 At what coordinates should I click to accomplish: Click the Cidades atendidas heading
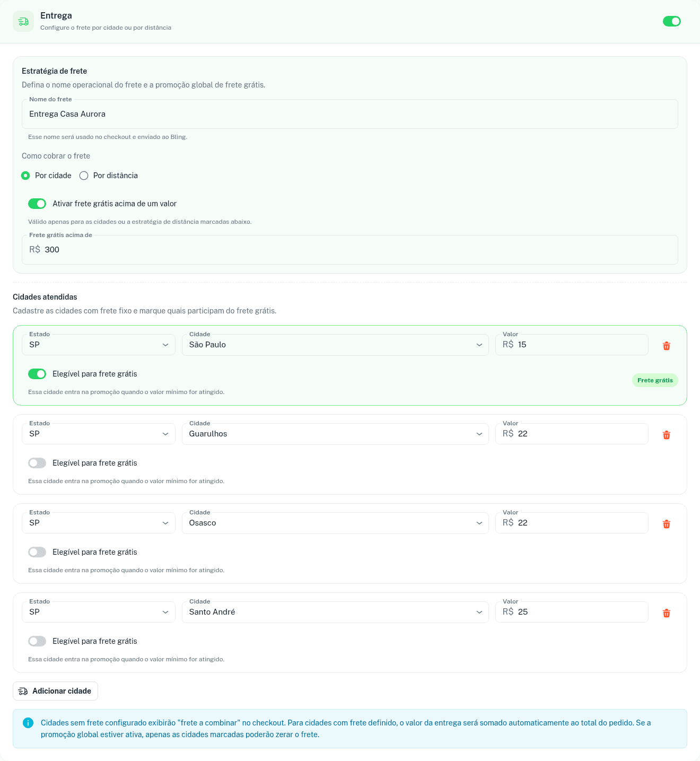[45, 297]
